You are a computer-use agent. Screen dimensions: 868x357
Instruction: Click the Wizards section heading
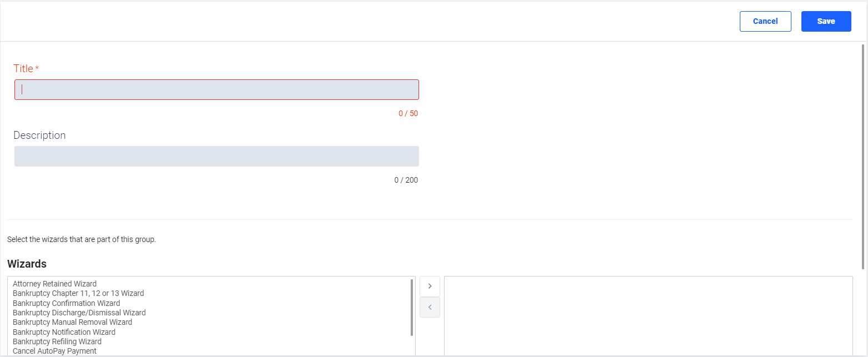pyautogui.click(x=27, y=264)
